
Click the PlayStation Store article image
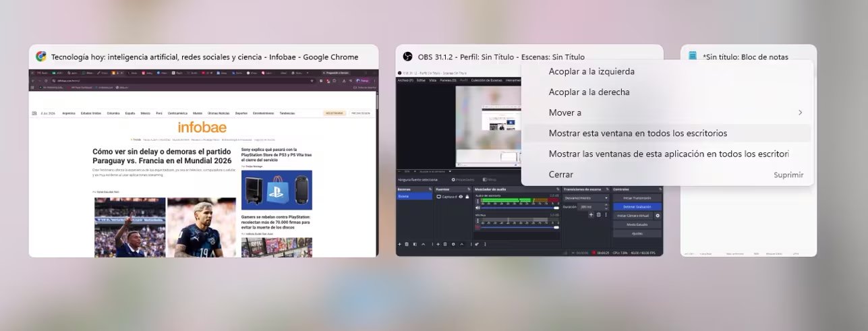277,189
